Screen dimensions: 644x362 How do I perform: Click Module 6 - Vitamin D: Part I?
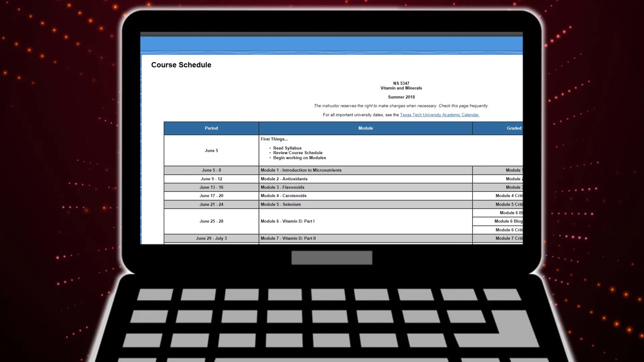click(x=287, y=221)
